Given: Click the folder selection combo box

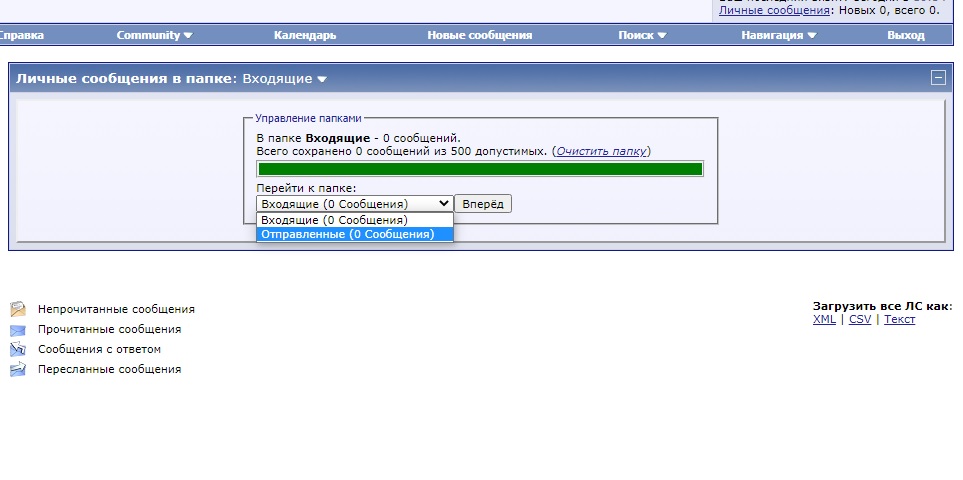Looking at the screenshot, I should pos(354,204).
